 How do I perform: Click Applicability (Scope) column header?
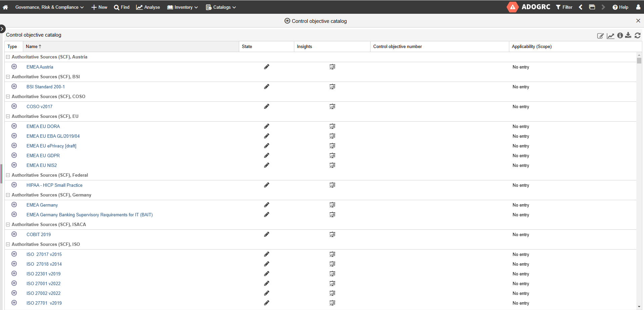pyautogui.click(x=575, y=46)
